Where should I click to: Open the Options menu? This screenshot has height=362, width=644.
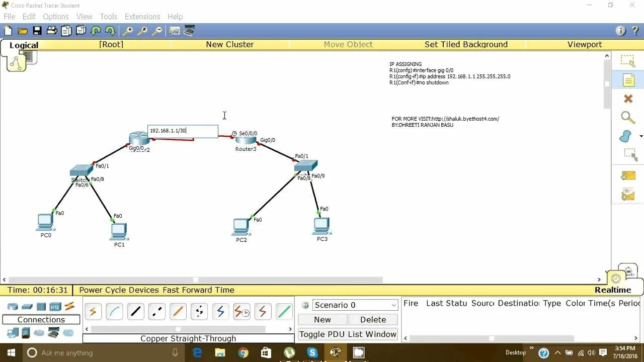pos(55,17)
